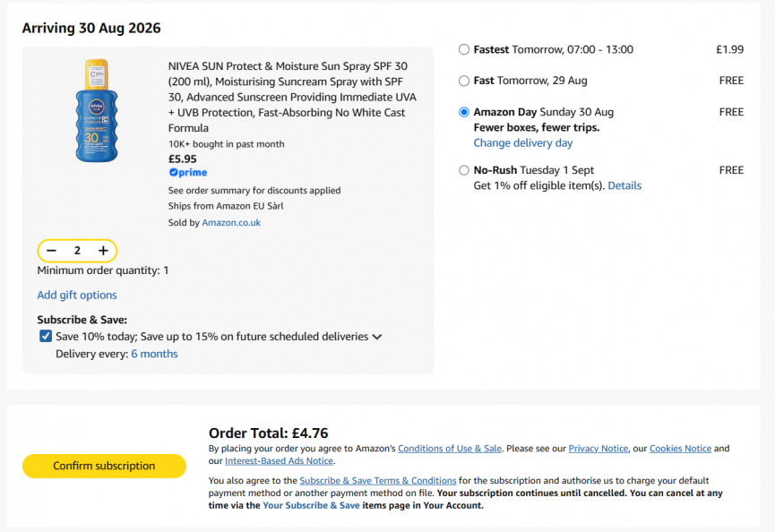The width and height of the screenshot is (775, 532).
Task: Click Add gift options
Action: click(77, 295)
